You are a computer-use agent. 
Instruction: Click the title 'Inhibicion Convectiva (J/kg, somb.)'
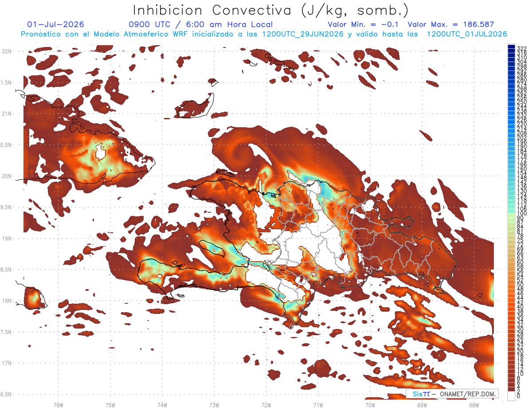click(271, 10)
